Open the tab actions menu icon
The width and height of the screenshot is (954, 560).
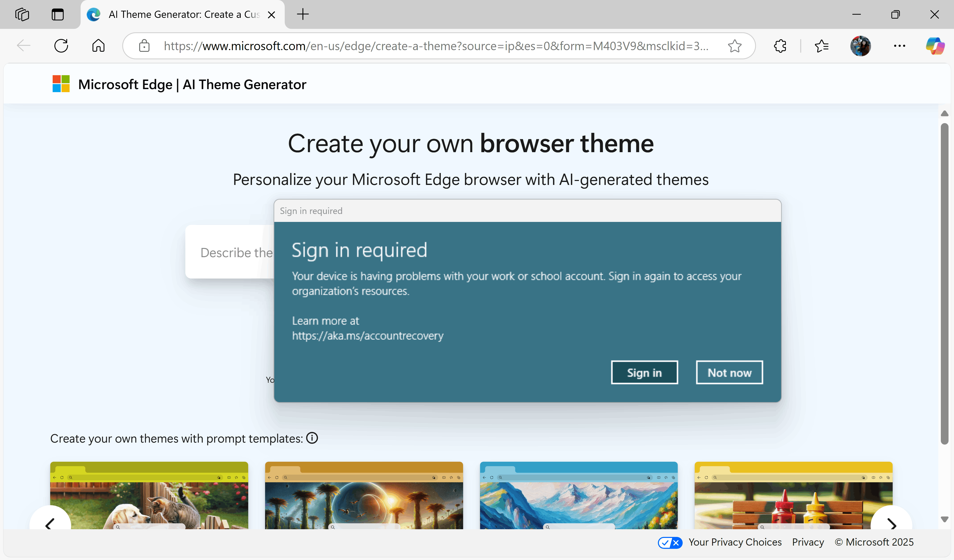coord(58,14)
